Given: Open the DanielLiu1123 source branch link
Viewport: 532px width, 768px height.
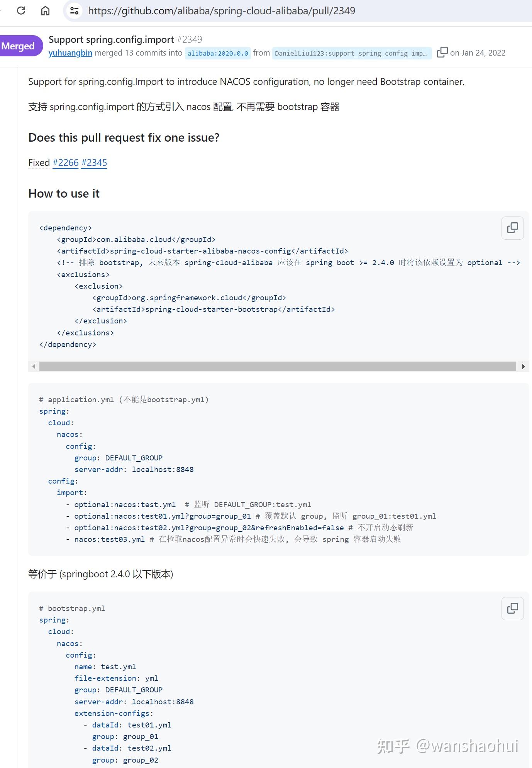Looking at the screenshot, I should point(351,53).
